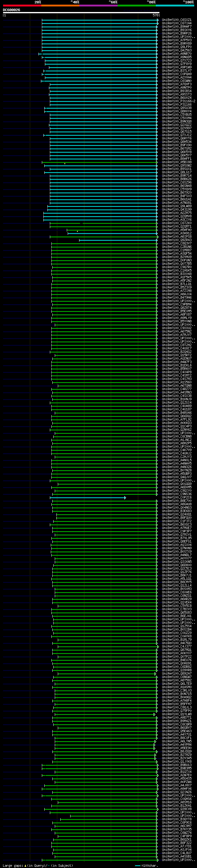Click the label UniRef100_C0P2C6

tap(176, 497)
